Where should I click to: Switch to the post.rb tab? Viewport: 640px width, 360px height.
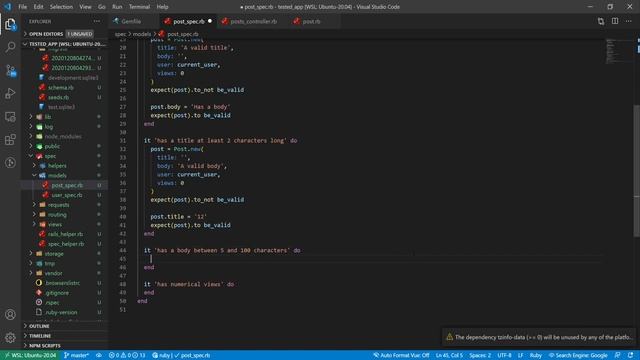click(x=311, y=21)
